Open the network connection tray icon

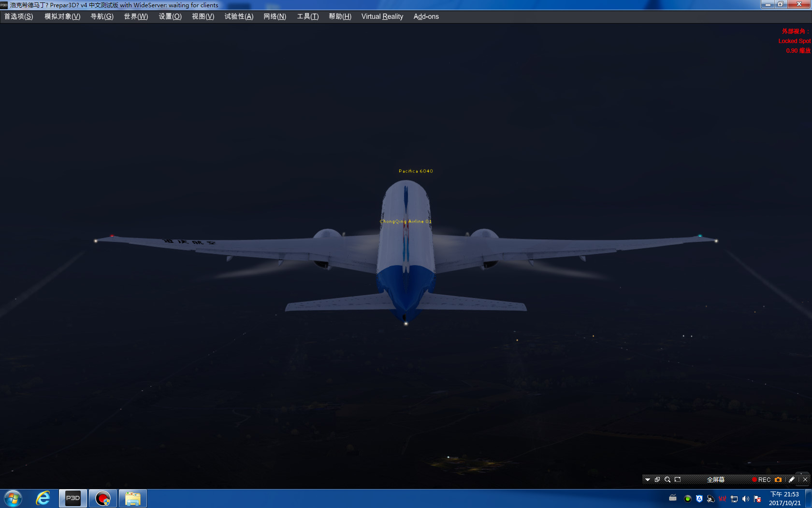[734, 499]
